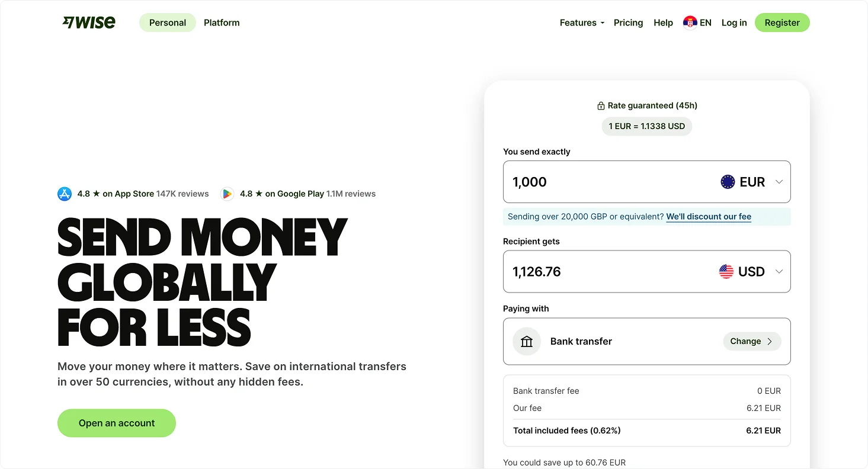The image size is (868, 469).
Task: Click the Wise logo
Action: (x=89, y=23)
